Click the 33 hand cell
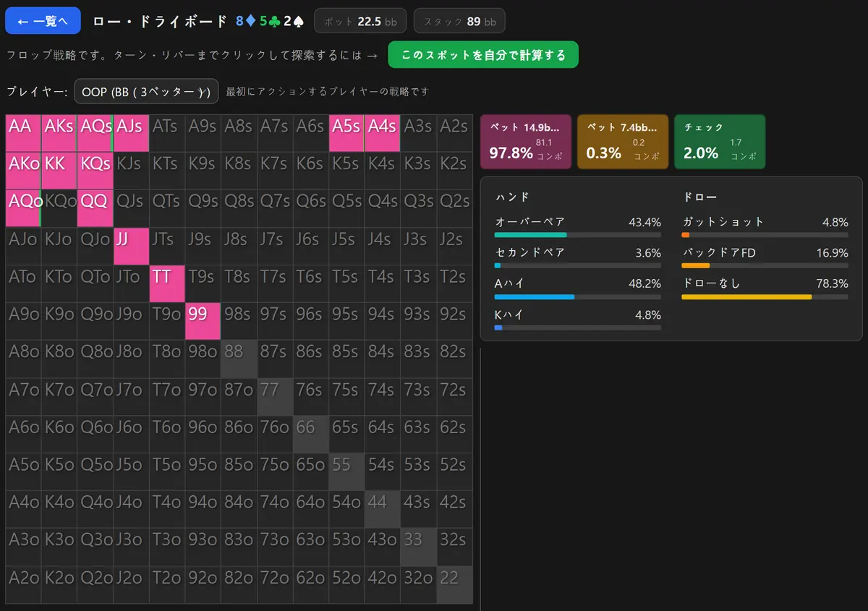 [419, 547]
